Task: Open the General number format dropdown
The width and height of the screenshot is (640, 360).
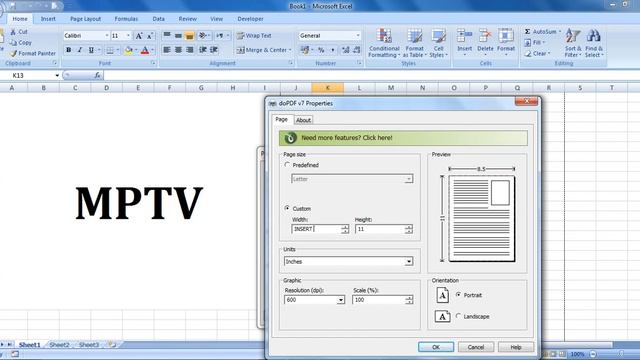Action: [358, 36]
